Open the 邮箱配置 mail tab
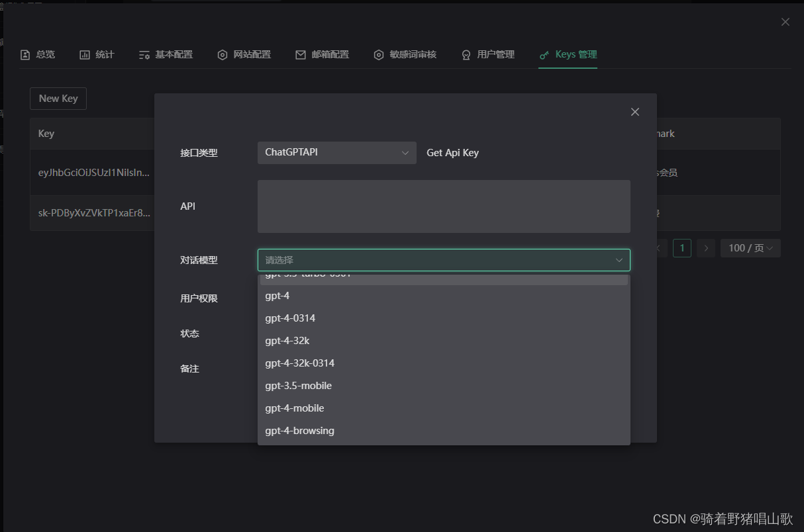The height and width of the screenshot is (532, 804). [x=323, y=54]
